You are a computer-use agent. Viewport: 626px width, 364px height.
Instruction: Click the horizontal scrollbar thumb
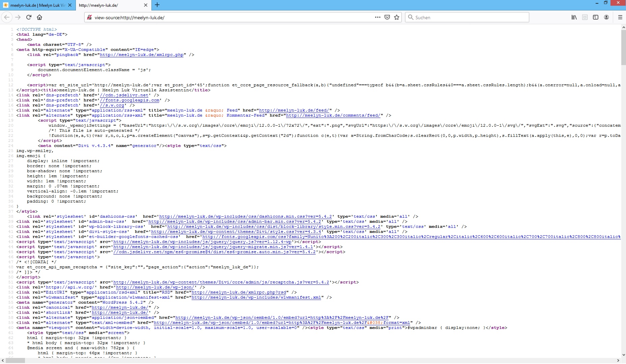tap(15, 361)
